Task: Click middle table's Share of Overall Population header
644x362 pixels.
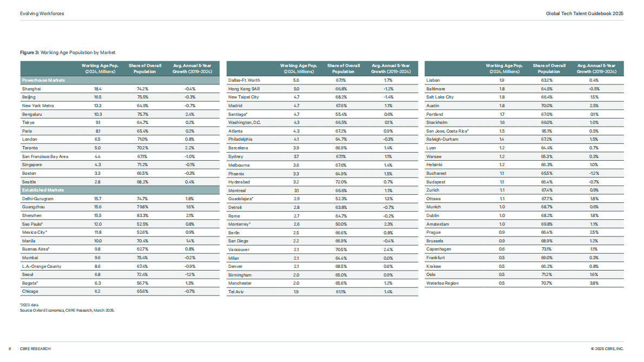Action: click(343, 69)
